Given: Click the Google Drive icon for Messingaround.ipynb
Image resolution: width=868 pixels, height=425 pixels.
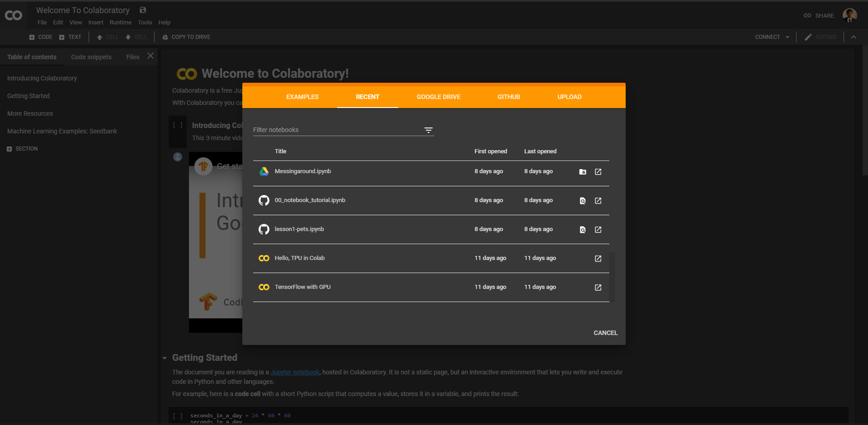Looking at the screenshot, I should [264, 171].
